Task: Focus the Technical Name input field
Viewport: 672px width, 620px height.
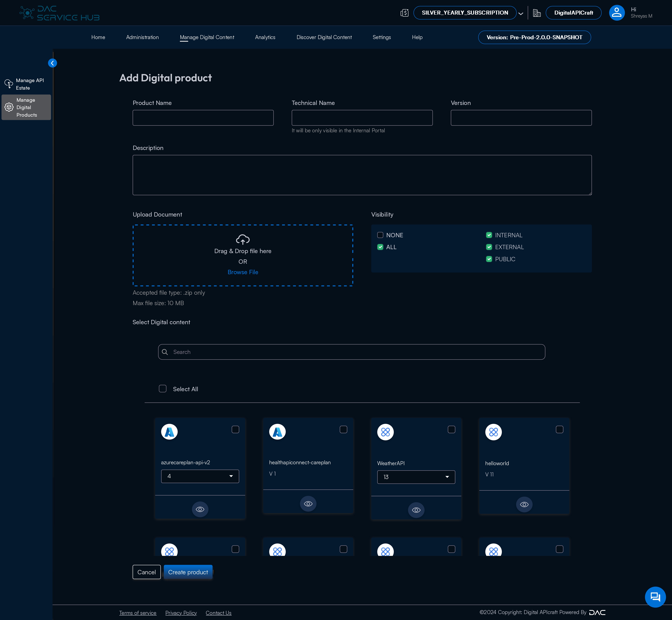Action: click(x=362, y=118)
